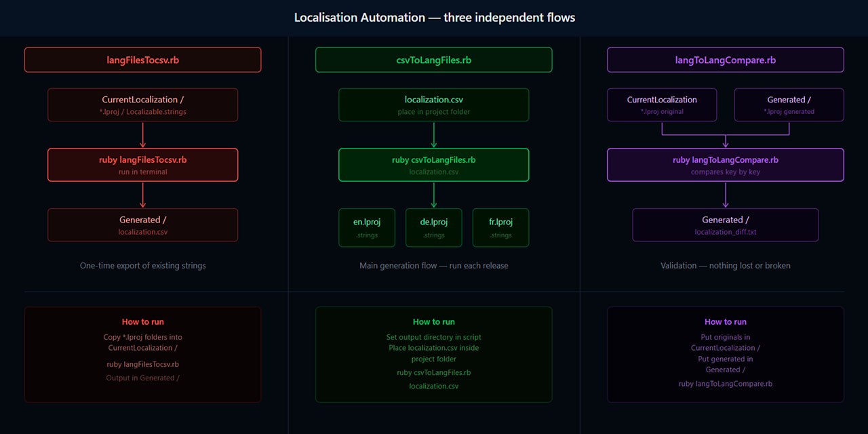The width and height of the screenshot is (868, 434).
Task: Click the green 'How to run' heading
Action: 434,322
